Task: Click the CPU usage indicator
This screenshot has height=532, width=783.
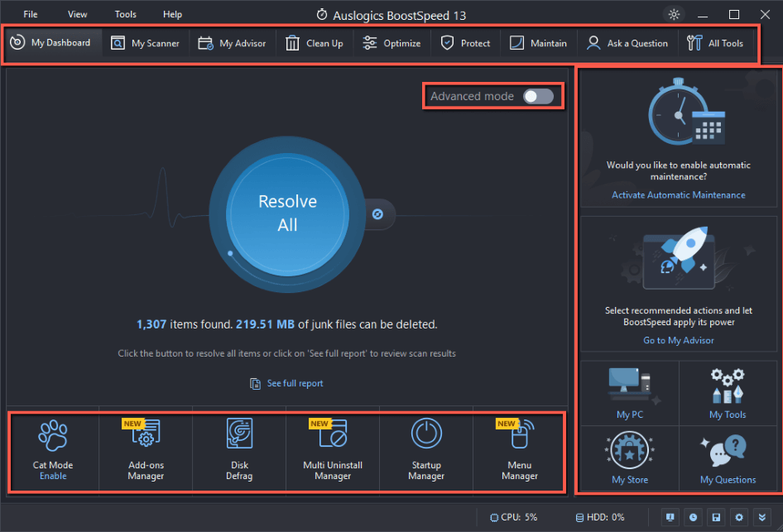Action: pyautogui.click(x=513, y=518)
